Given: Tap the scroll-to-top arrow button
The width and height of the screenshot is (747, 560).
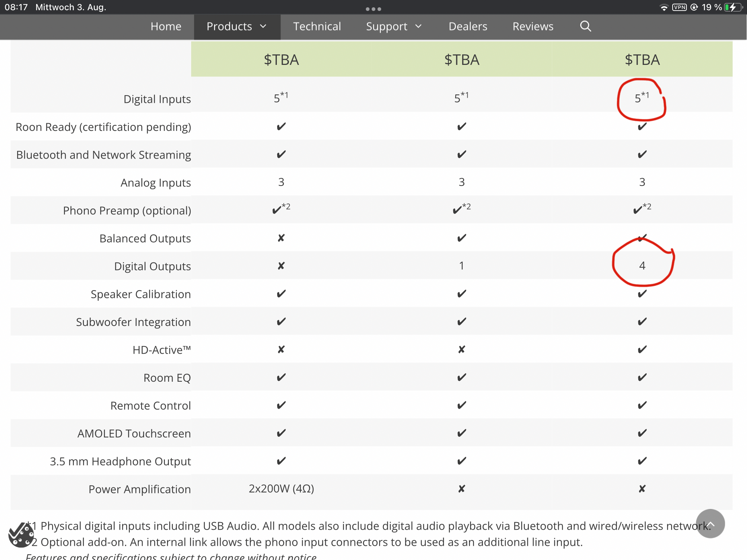Looking at the screenshot, I should click(x=710, y=524).
